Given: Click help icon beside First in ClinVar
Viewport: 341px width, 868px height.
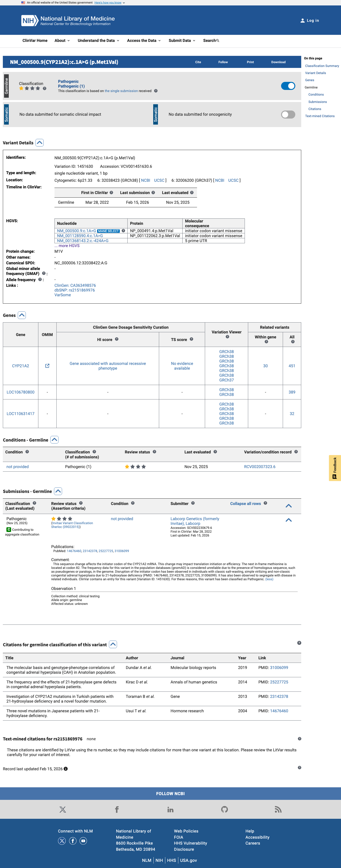Looking at the screenshot, I should click(111, 193).
